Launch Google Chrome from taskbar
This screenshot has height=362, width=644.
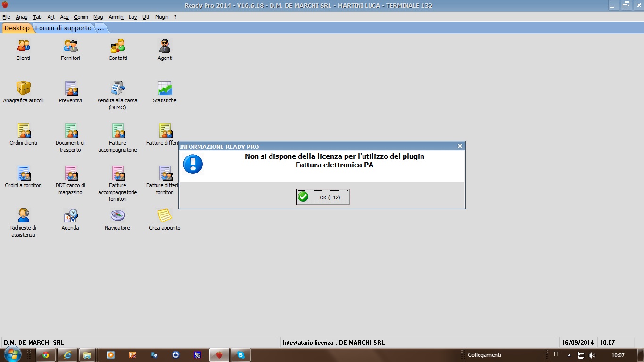tap(46, 355)
